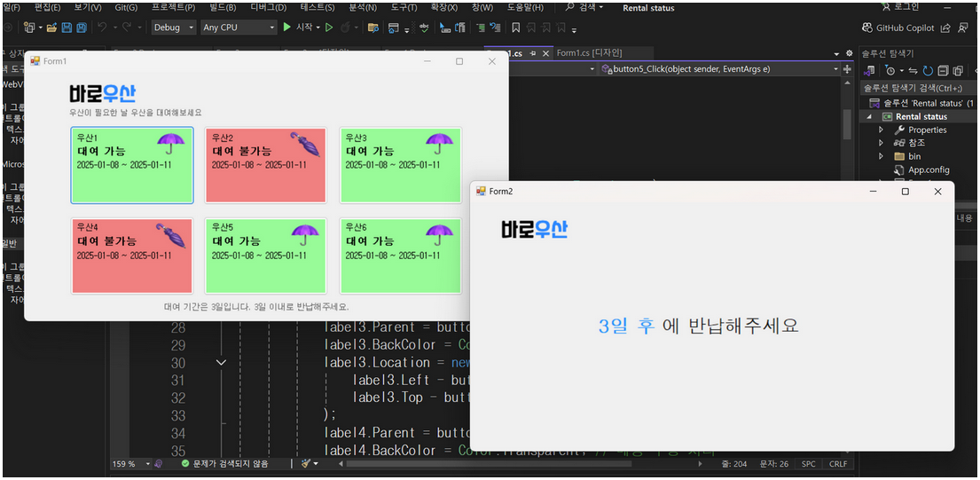Select the green 우산1 rental button

click(x=132, y=165)
